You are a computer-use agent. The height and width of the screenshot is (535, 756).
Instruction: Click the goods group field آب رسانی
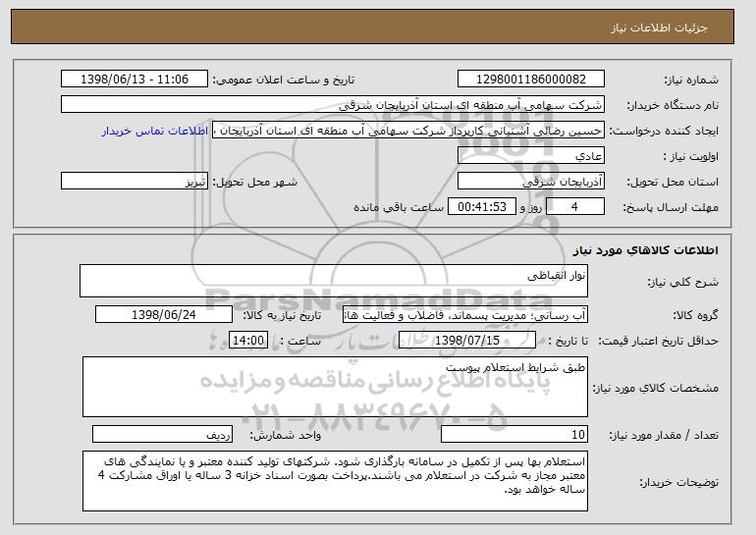[465, 315]
